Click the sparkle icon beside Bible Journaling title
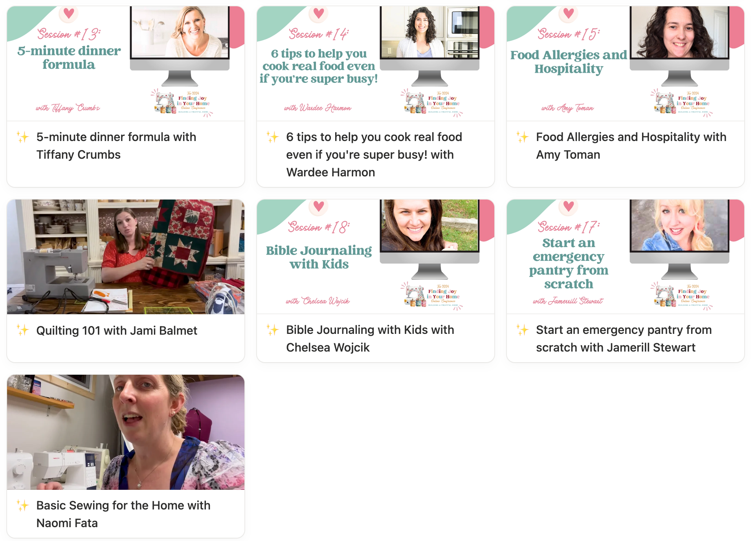Image resolution: width=756 pixels, height=546 pixels. pos(273,330)
